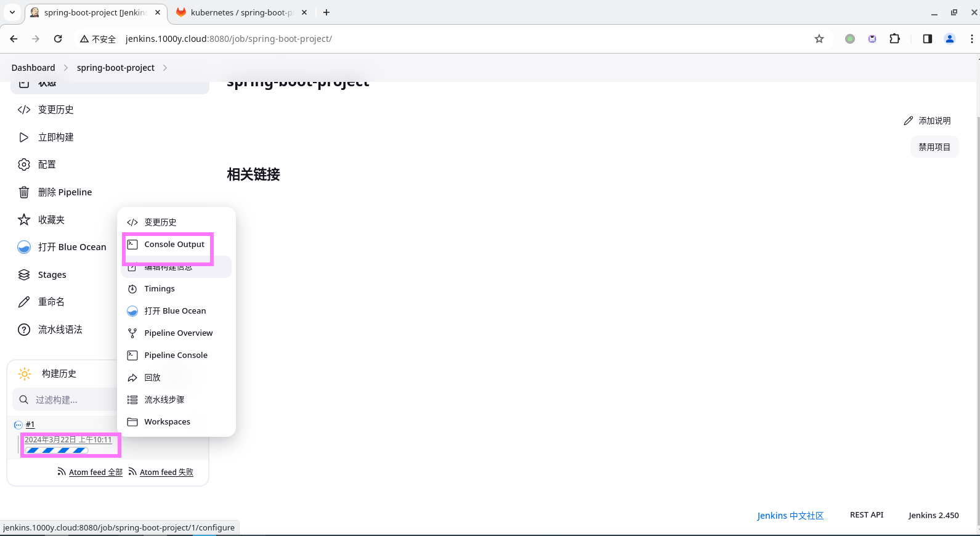Click the build #1 progress bar
This screenshot has width=980, height=536.
[56, 450]
